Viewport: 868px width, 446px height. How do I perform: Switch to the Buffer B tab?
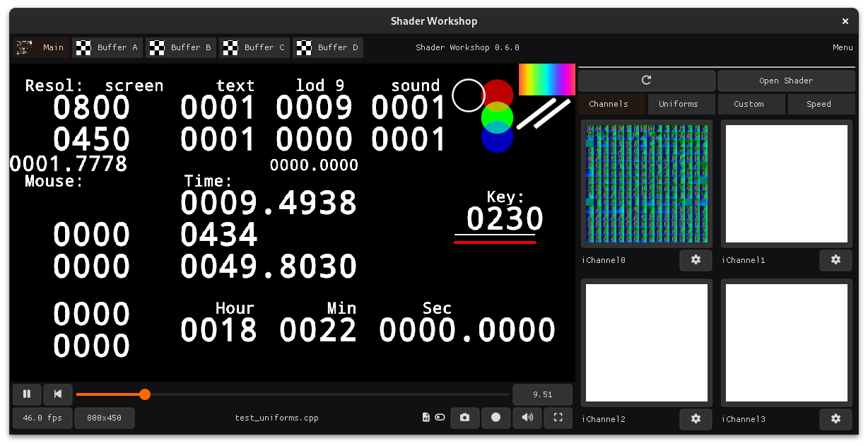181,47
